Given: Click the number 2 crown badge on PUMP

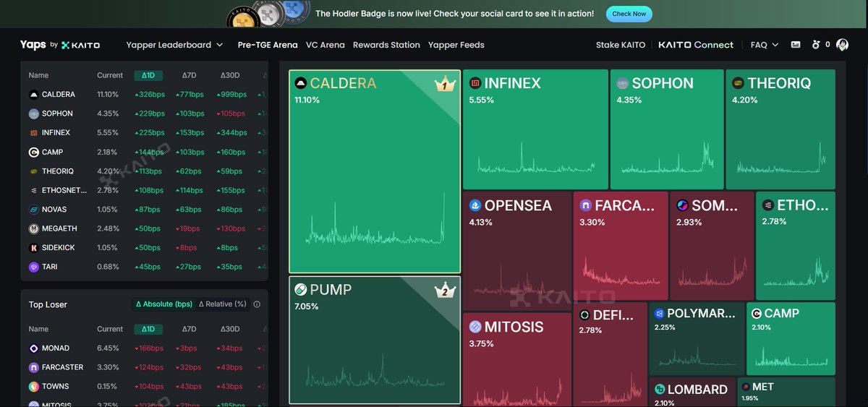Looking at the screenshot, I should tap(445, 291).
